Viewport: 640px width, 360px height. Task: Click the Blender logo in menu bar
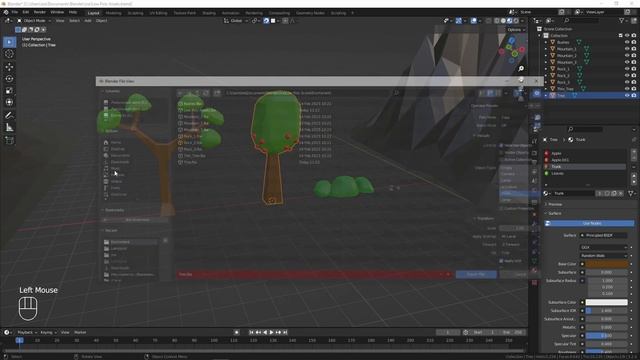click(x=6, y=12)
